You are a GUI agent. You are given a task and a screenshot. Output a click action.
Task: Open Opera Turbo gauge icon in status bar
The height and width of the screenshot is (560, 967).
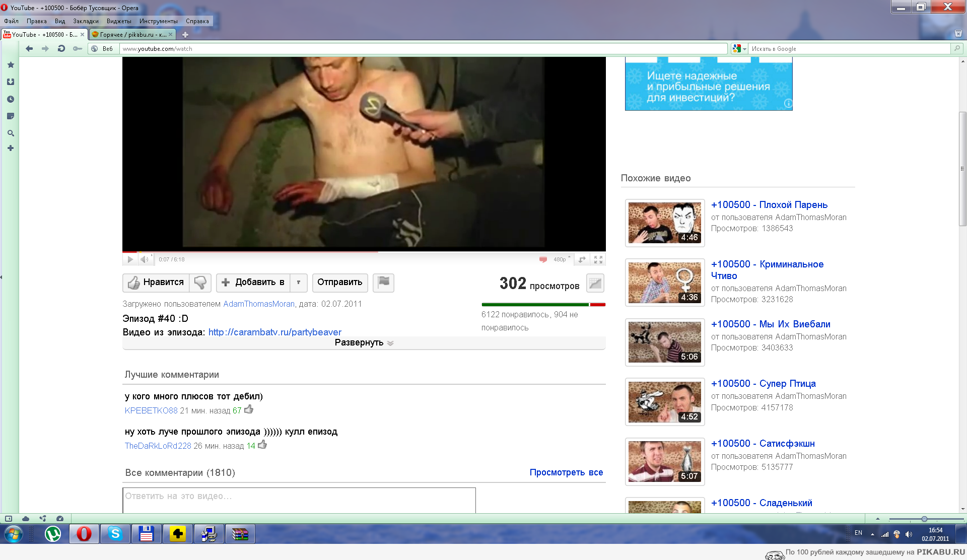60,519
